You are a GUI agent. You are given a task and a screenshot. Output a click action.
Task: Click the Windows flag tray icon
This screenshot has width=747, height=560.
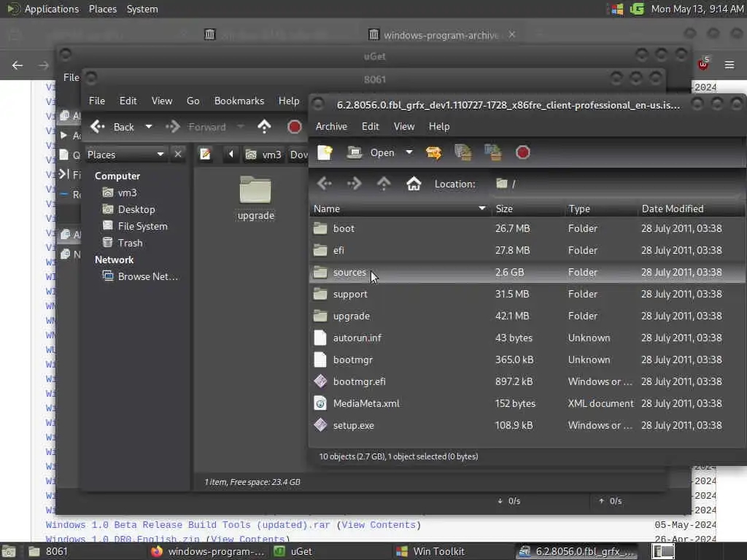(x=617, y=9)
